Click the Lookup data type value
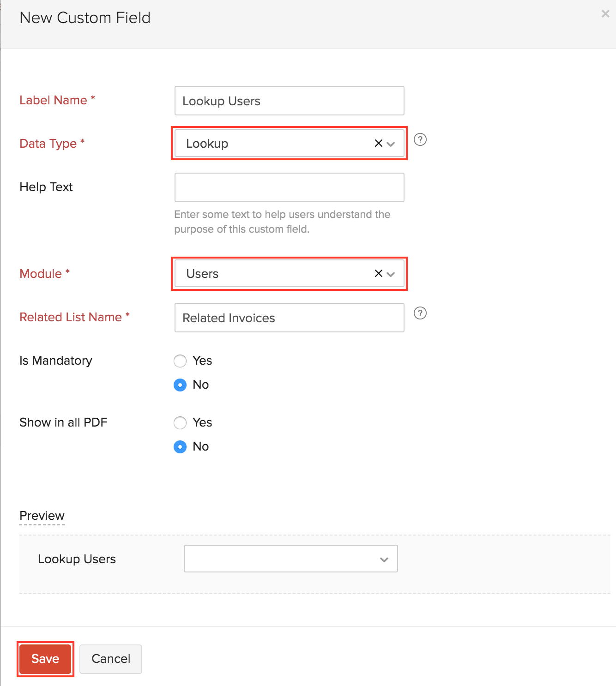Viewport: 616px width, 686px height. point(207,144)
